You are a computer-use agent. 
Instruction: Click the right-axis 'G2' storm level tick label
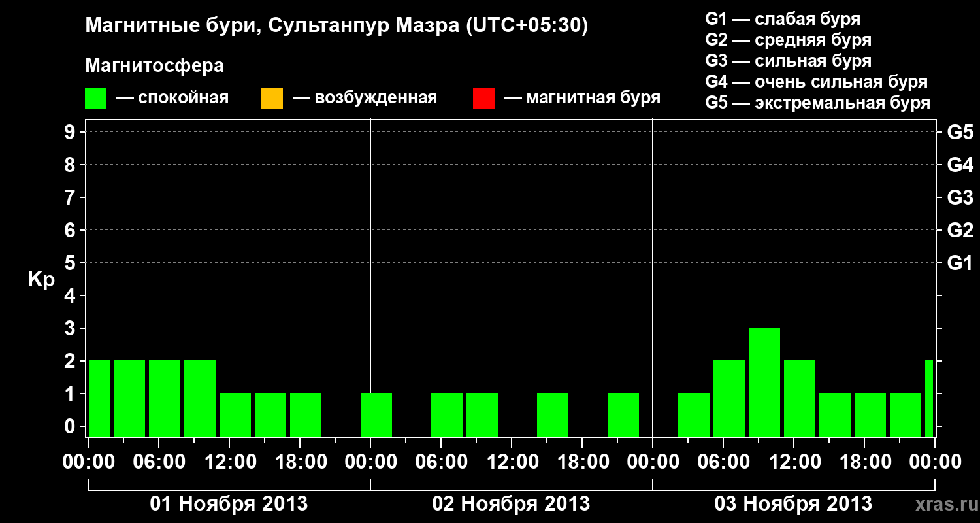tap(960, 230)
